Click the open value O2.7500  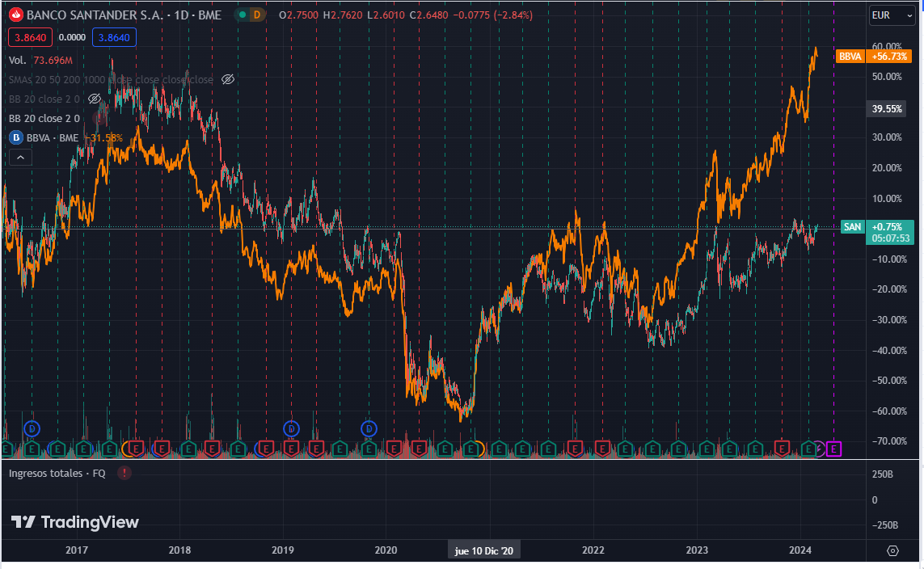click(x=299, y=15)
